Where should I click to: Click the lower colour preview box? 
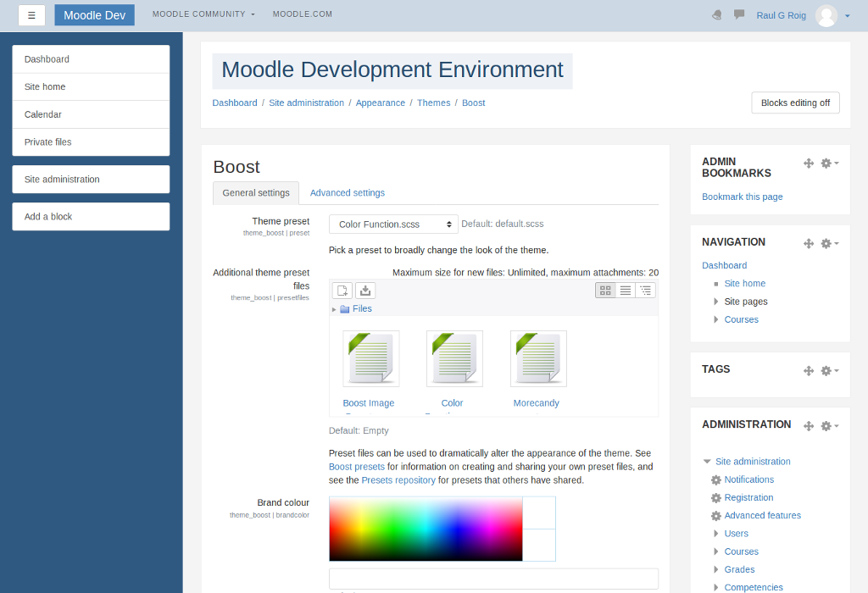coord(539,546)
